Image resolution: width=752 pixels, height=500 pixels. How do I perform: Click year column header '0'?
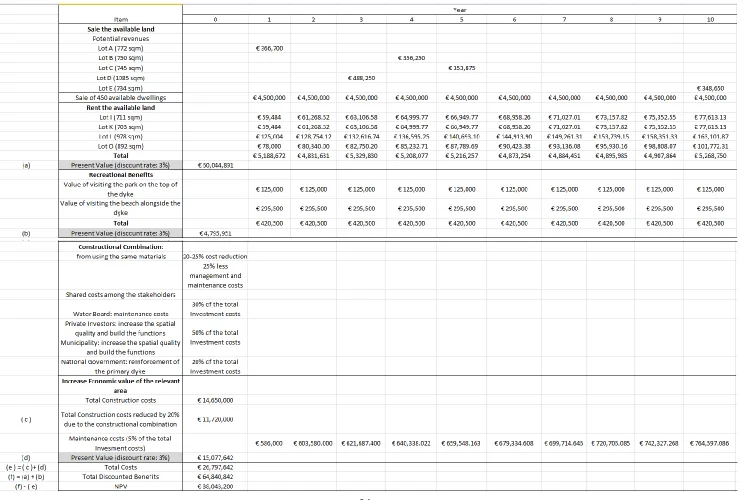click(x=215, y=19)
